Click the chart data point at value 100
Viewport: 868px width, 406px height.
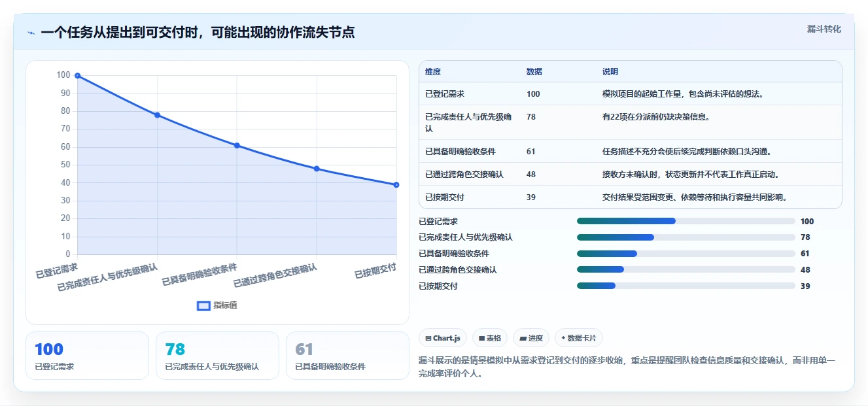point(78,76)
